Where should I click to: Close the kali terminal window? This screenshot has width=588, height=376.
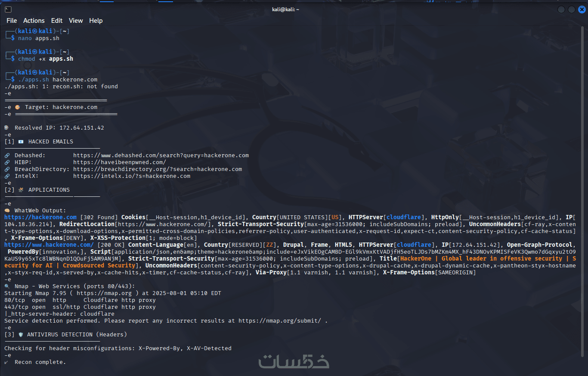[x=582, y=9]
